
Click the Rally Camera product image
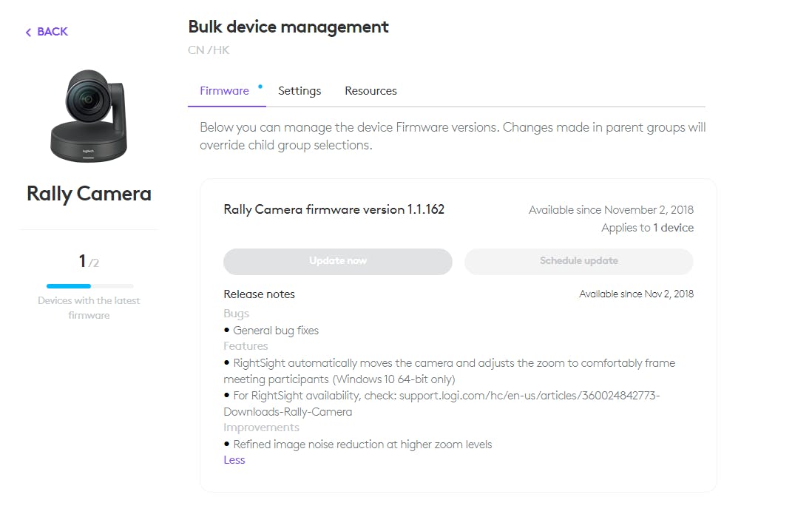[89, 115]
